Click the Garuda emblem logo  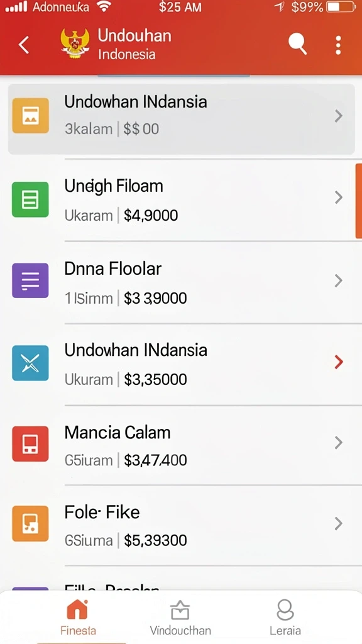(75, 45)
